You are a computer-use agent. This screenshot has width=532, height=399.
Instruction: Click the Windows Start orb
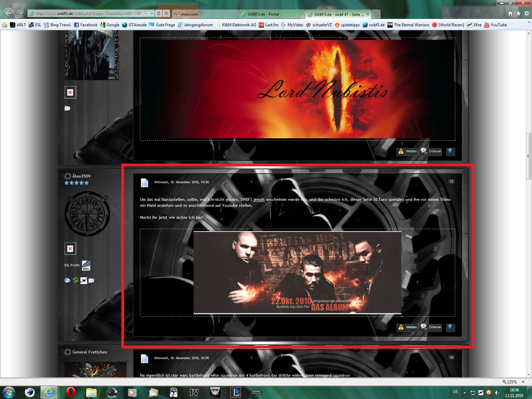[9, 392]
